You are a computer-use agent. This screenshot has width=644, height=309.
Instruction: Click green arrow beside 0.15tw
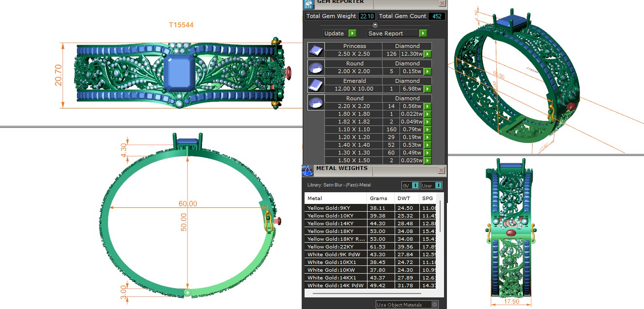[x=428, y=72]
